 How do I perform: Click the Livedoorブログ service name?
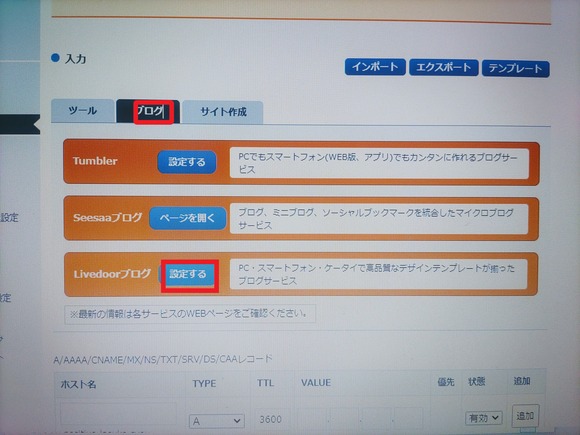pos(112,274)
